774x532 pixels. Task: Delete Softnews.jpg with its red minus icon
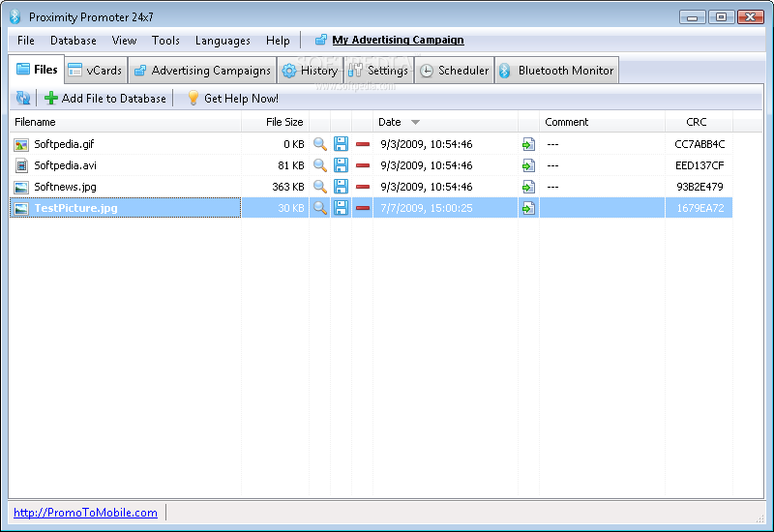pyautogui.click(x=363, y=187)
